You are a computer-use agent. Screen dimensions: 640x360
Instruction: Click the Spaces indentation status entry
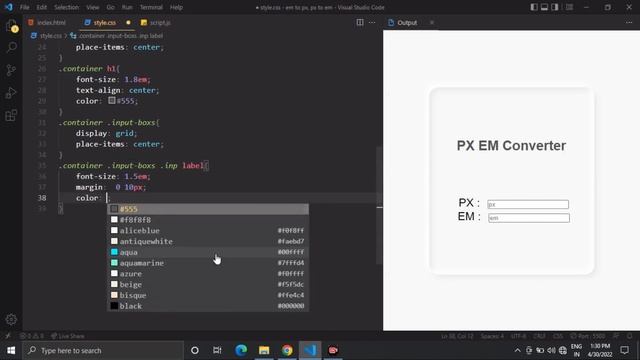[492, 336]
